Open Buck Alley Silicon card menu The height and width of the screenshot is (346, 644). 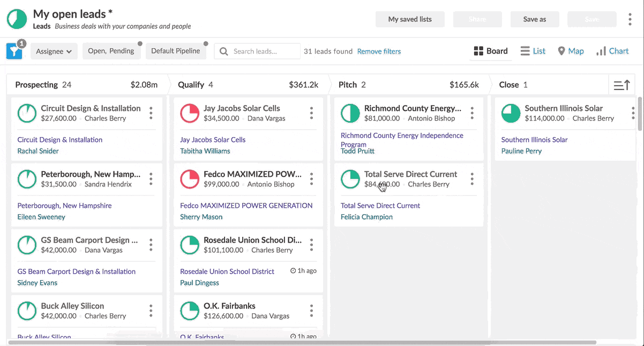(x=151, y=311)
